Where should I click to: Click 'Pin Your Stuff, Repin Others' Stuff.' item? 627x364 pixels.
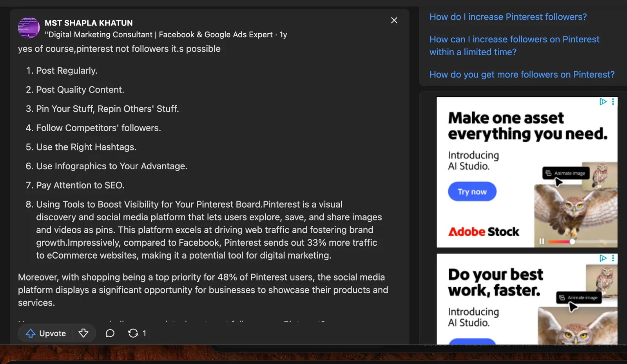107,109
